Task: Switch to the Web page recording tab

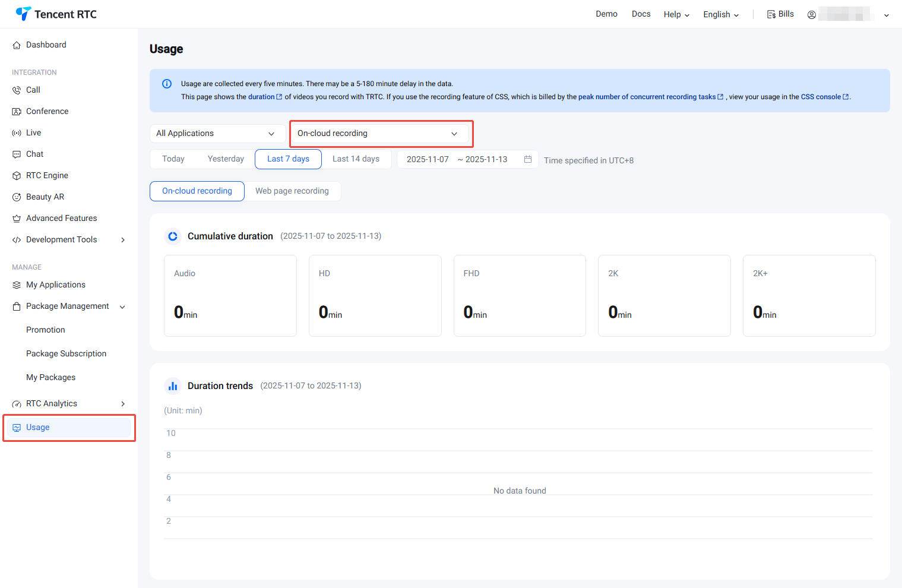Action: pos(292,191)
